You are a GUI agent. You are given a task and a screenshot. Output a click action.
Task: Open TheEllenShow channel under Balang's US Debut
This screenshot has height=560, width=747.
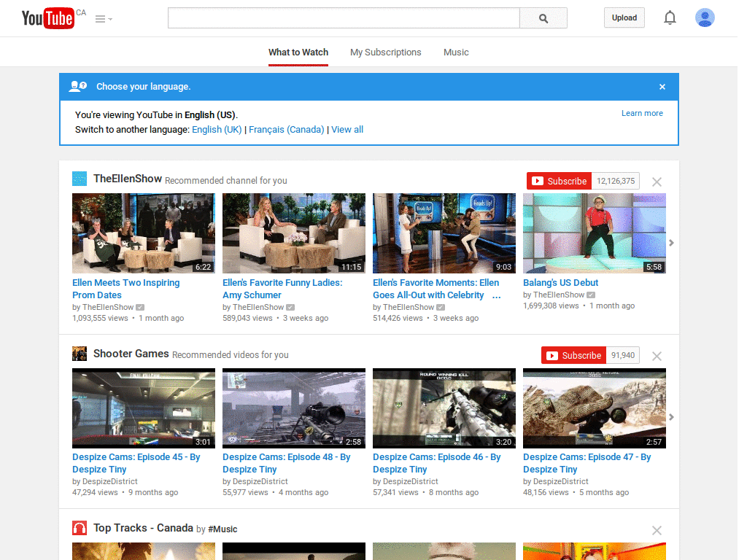click(559, 295)
